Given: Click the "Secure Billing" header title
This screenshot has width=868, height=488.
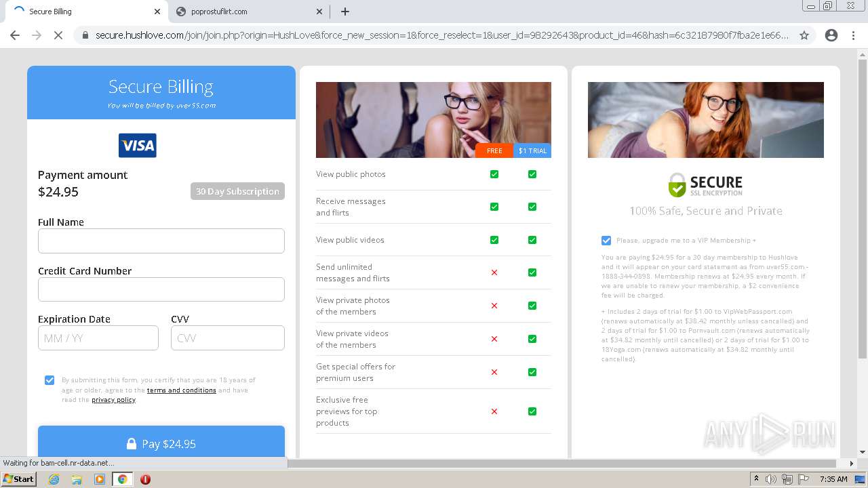Looking at the screenshot, I should click(161, 87).
